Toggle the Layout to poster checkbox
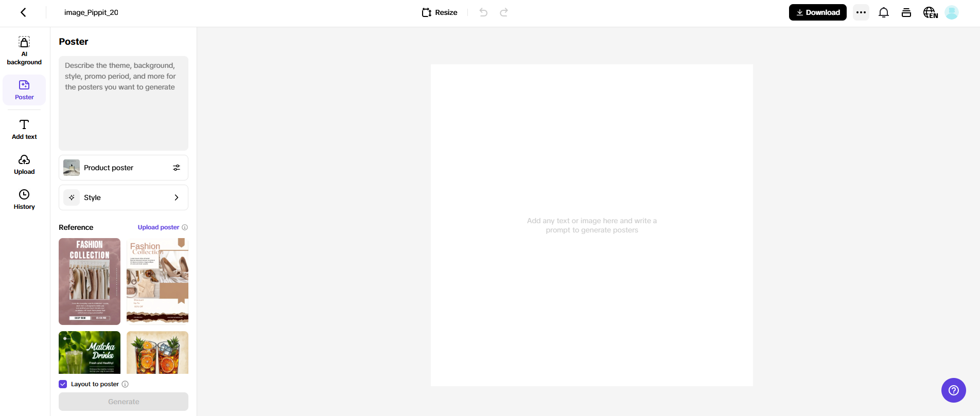980x416 pixels. tap(63, 384)
